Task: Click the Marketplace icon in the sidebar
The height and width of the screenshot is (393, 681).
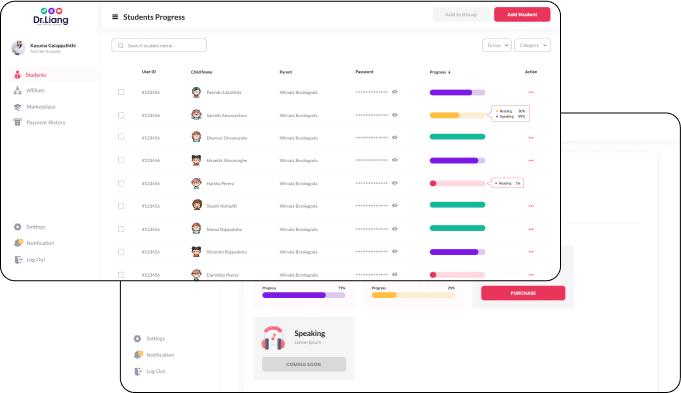Action: [17, 107]
